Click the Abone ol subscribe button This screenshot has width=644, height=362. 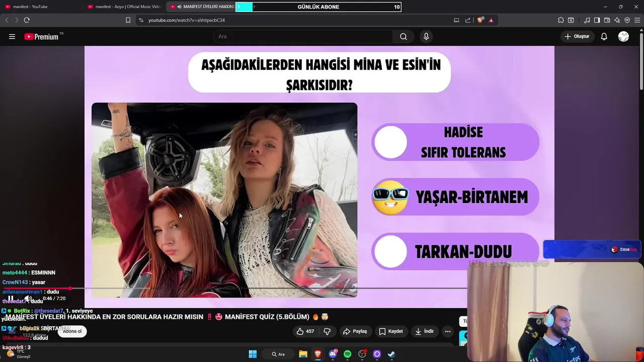[72, 331]
